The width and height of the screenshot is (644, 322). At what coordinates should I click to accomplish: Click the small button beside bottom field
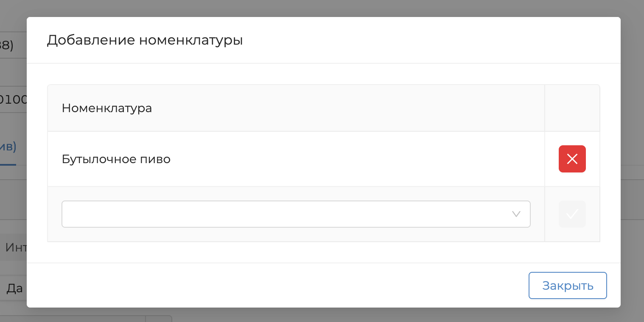pos(159,319)
